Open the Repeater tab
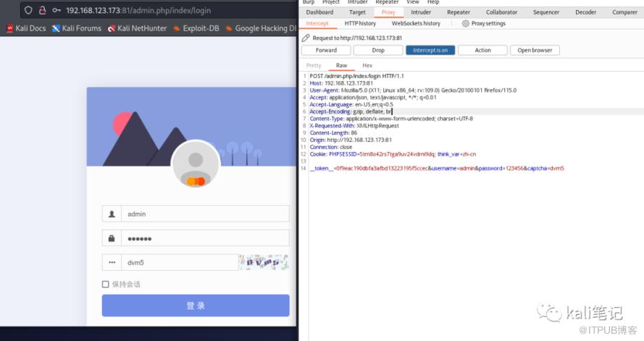This screenshot has width=644, height=341. tap(459, 12)
